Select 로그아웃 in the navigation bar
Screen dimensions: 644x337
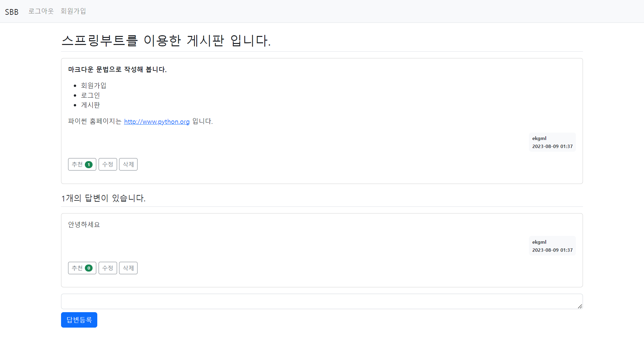coord(41,11)
